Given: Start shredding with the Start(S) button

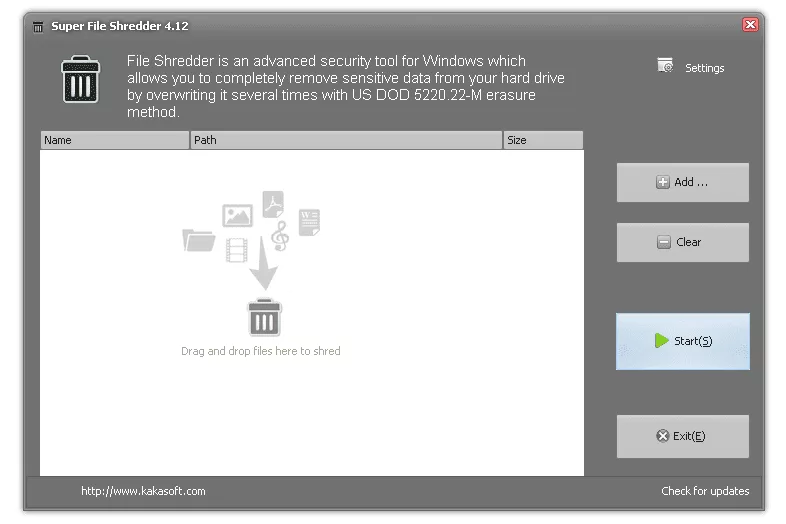Looking at the screenshot, I should (682, 341).
